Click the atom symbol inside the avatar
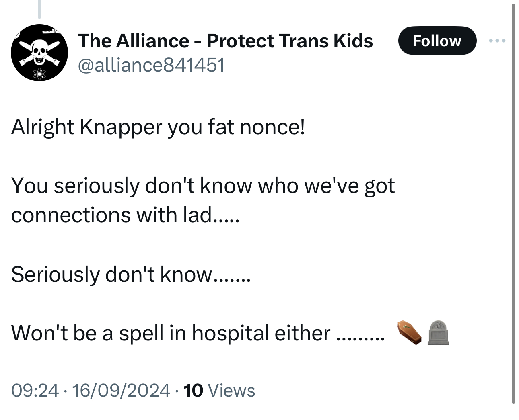The image size is (519, 420). pos(39,74)
